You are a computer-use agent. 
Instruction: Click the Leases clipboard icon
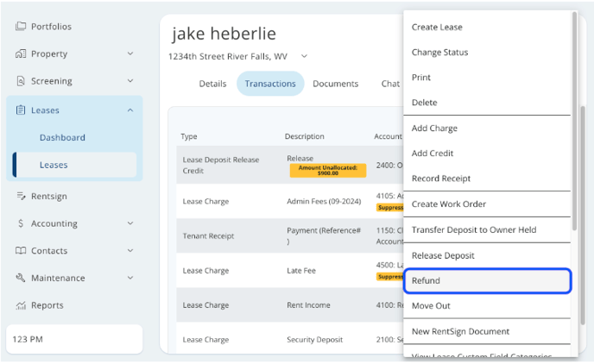(21, 110)
